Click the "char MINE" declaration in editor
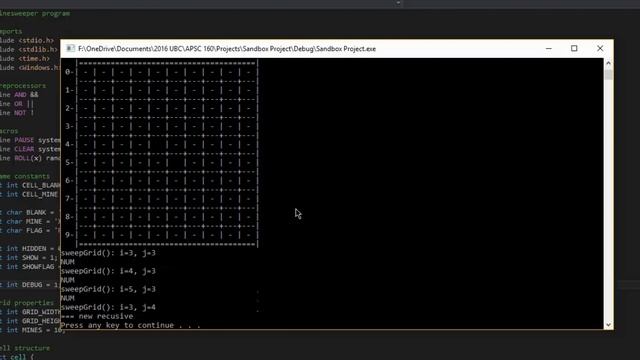Screen dimensions: 640x360 30,221
